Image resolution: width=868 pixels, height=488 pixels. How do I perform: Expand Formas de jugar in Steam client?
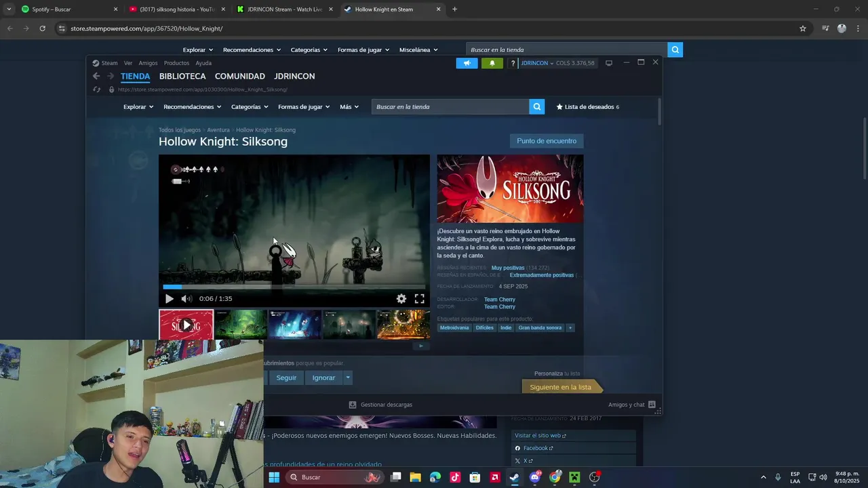(x=304, y=107)
